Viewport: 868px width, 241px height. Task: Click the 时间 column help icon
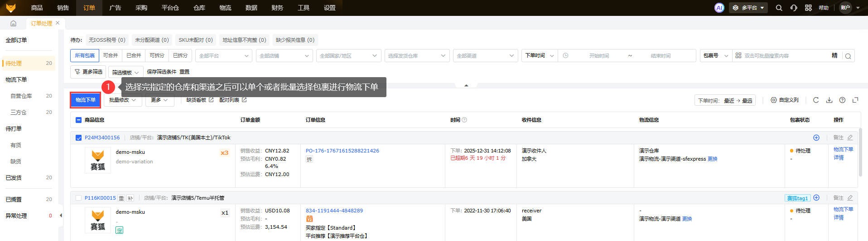click(x=464, y=120)
